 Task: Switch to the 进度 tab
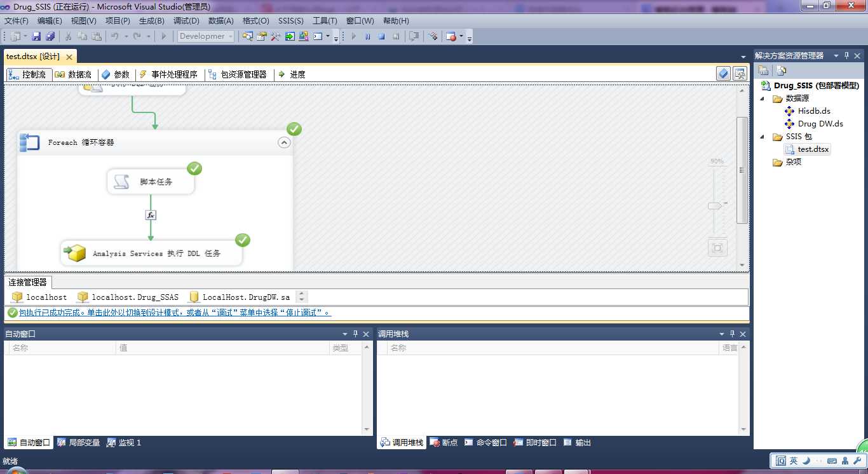click(x=292, y=74)
